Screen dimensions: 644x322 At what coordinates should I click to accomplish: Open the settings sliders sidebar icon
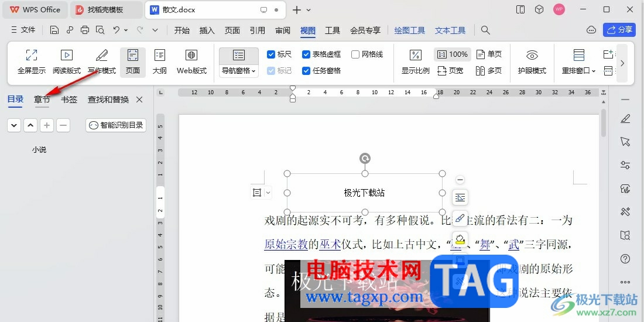point(625,165)
